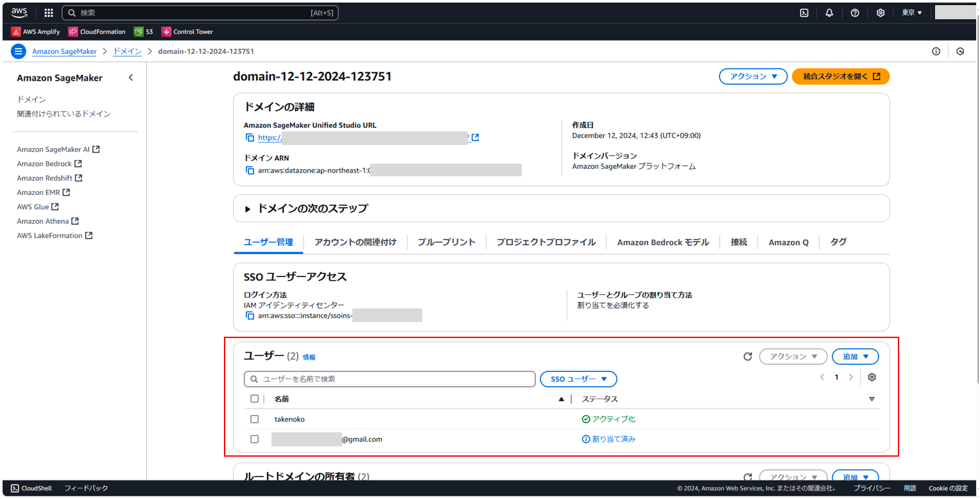Switch to プロジェクトプロファイル tab
The height and width of the screenshot is (499, 980).
(x=546, y=242)
